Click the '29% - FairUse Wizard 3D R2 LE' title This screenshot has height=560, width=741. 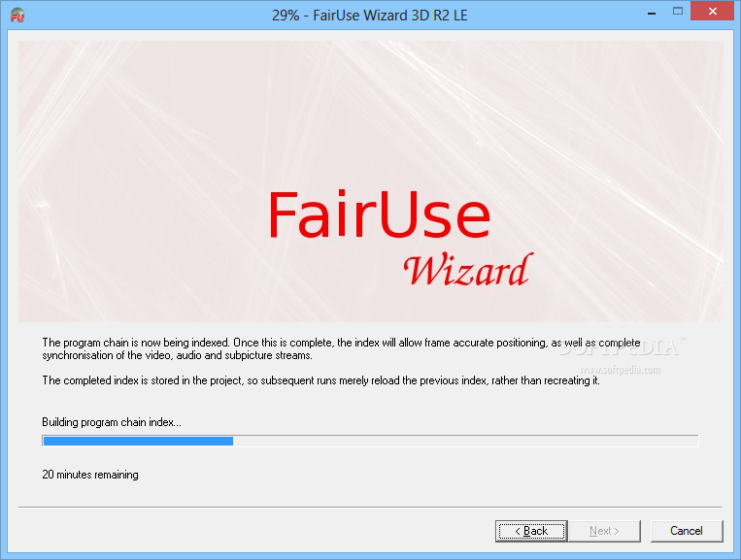click(370, 16)
